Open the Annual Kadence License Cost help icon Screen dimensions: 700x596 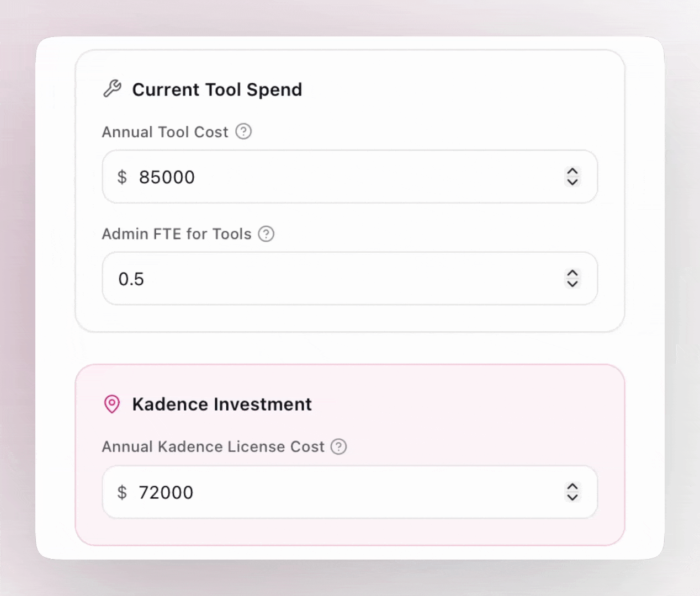click(x=338, y=446)
